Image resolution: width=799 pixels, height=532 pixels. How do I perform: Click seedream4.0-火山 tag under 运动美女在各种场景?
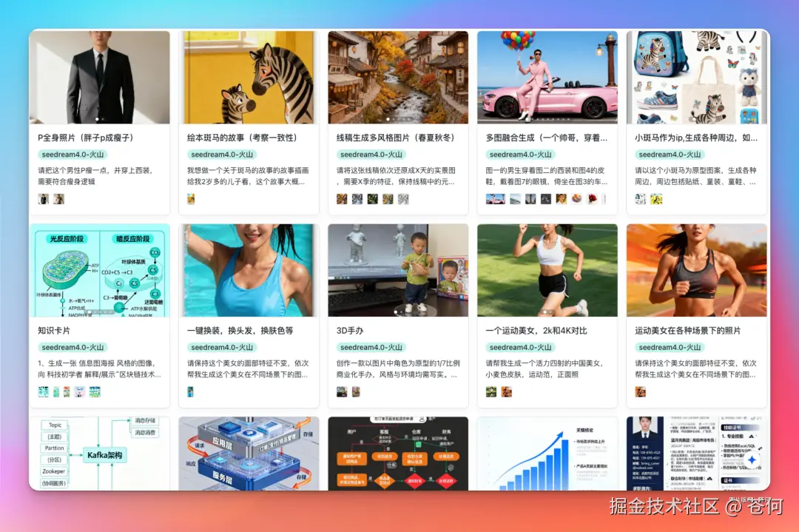pyautogui.click(x=670, y=348)
